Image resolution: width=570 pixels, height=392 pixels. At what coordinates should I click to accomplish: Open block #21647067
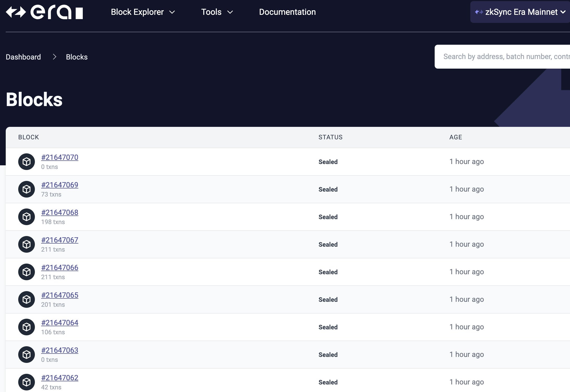point(60,240)
